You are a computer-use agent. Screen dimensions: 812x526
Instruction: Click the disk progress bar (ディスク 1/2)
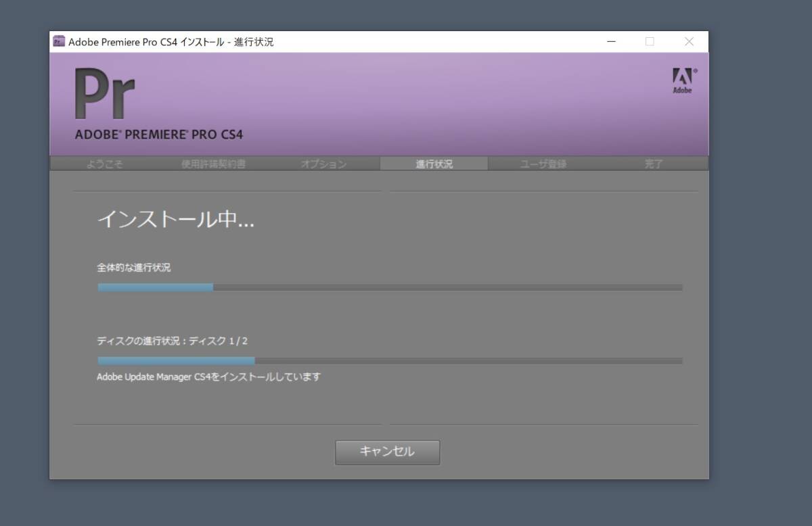[390, 361]
